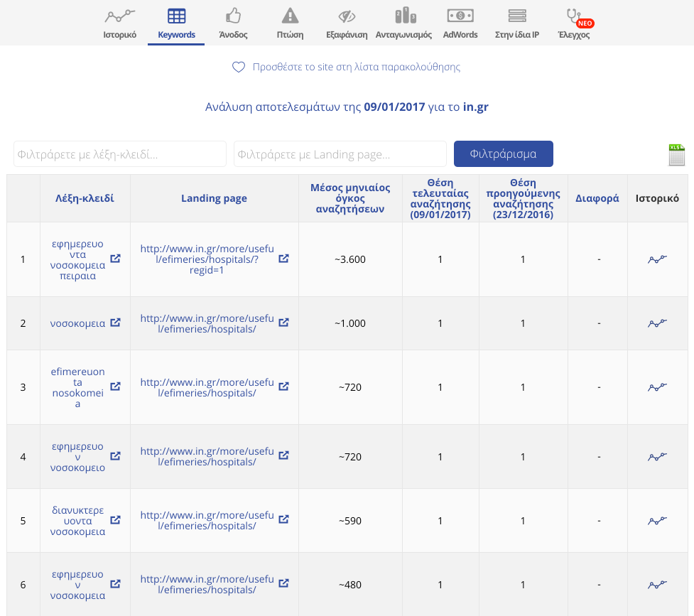Screen dimensions: 694x616
Task: Click the Landing page filter field
Action: tap(340, 154)
